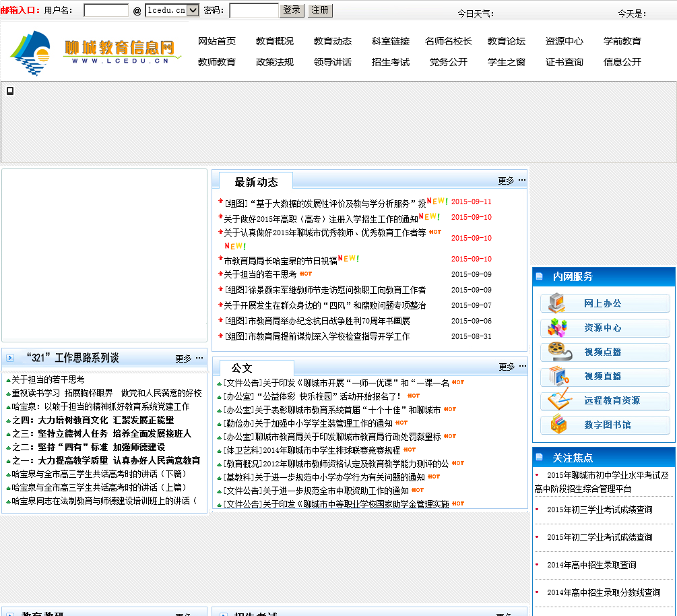Click the 网上办公 service button label
677x616 pixels.
pyautogui.click(x=602, y=303)
